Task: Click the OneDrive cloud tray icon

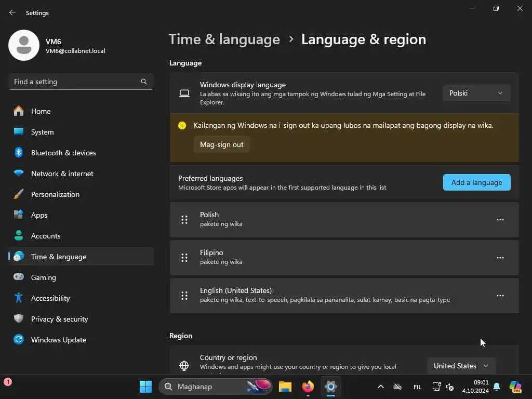Action: tap(397, 387)
